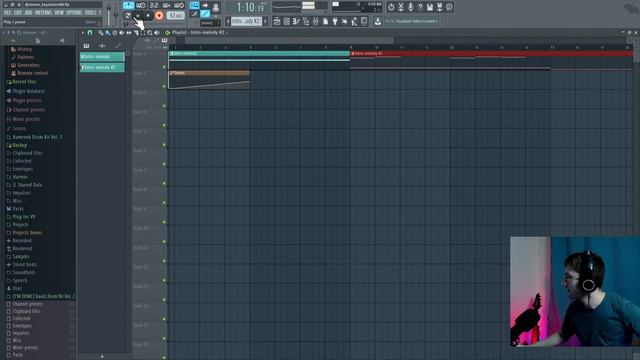Open the View menu
This screenshot has height=360, width=640.
59,13
